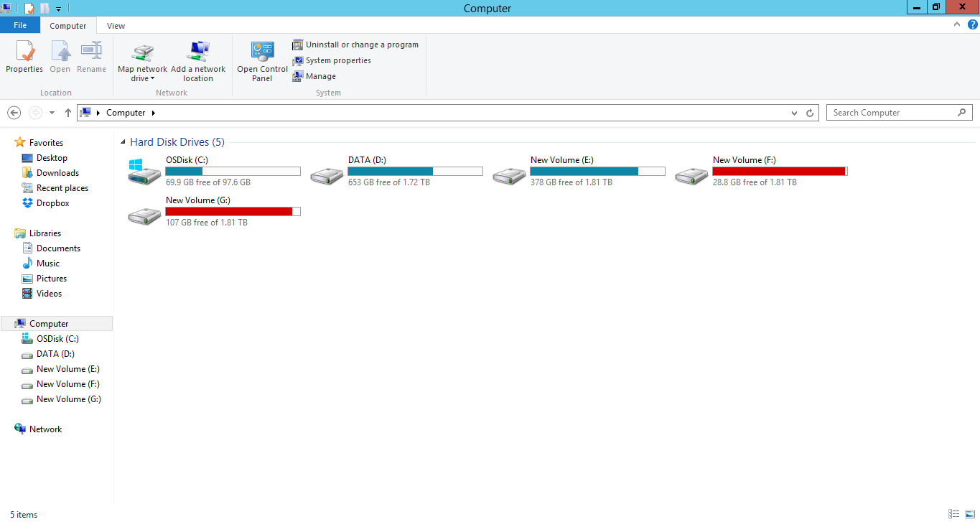Open the Help question mark icon
Viewport: 980px width, 522px height.
(972, 24)
